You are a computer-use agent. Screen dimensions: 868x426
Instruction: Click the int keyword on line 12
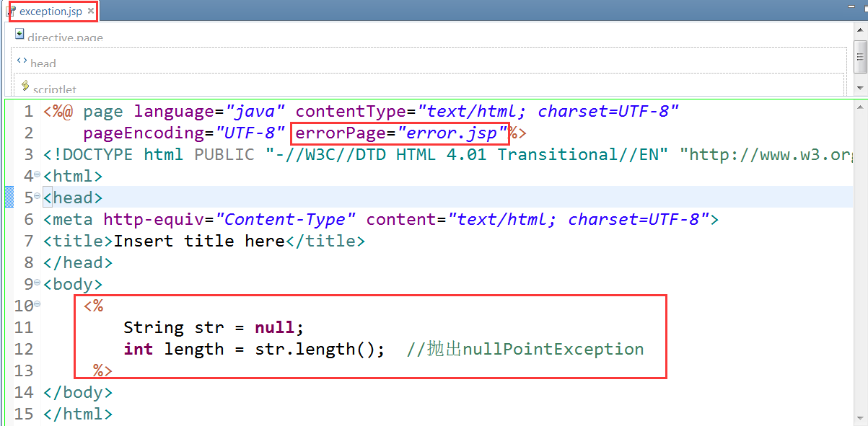139,350
